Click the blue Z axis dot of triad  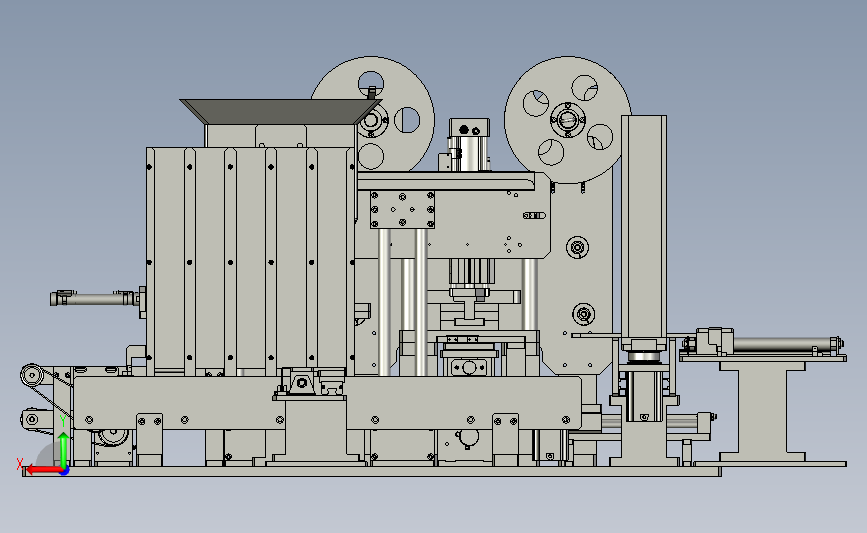(x=64, y=471)
